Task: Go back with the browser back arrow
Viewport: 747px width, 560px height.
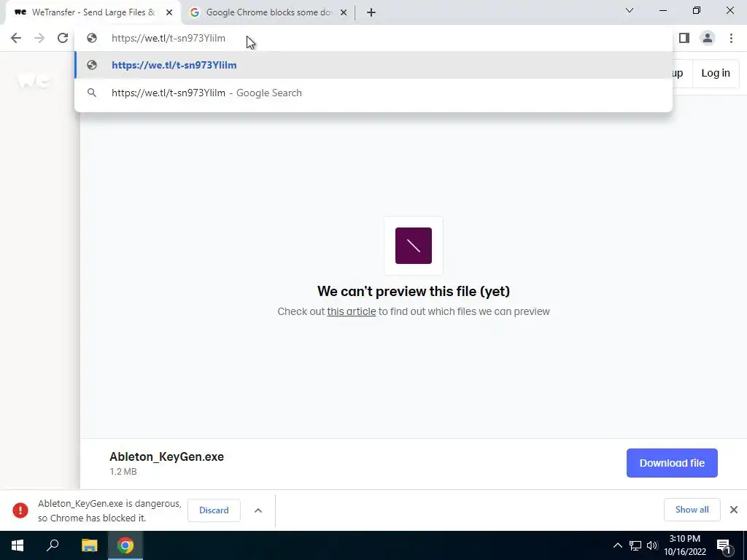Action: pos(16,38)
